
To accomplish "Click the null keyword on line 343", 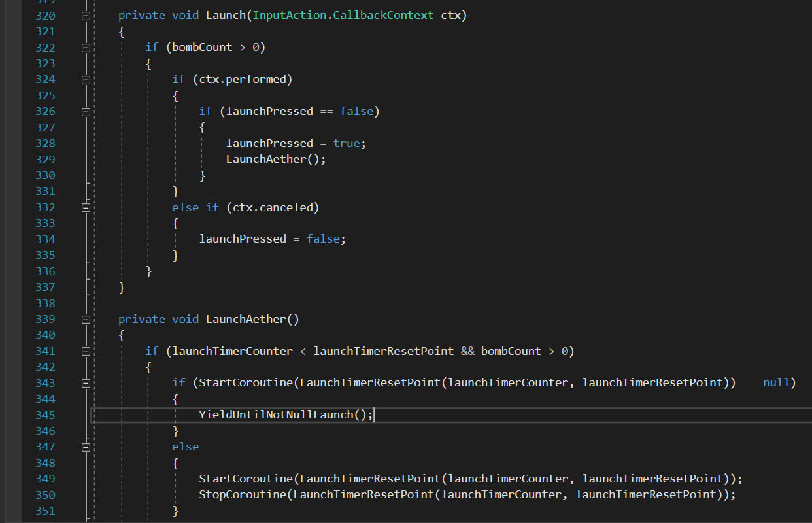I will (x=776, y=382).
